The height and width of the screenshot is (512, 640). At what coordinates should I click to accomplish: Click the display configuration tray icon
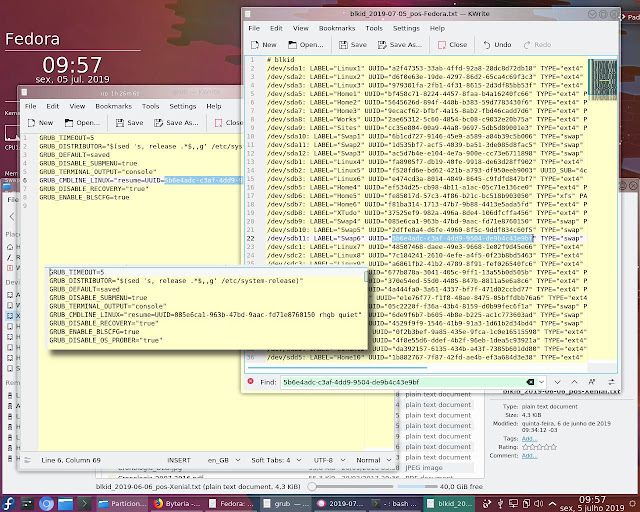[513, 503]
